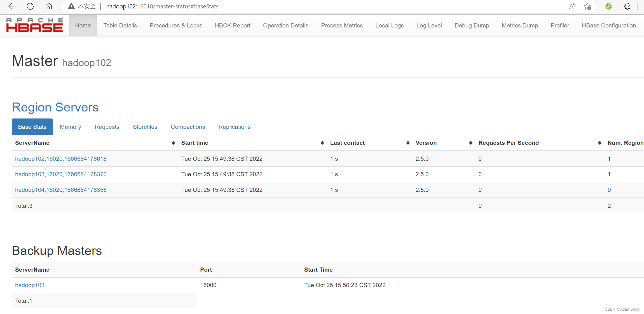
Task: Switch to the Memory tab
Action: coord(70,127)
